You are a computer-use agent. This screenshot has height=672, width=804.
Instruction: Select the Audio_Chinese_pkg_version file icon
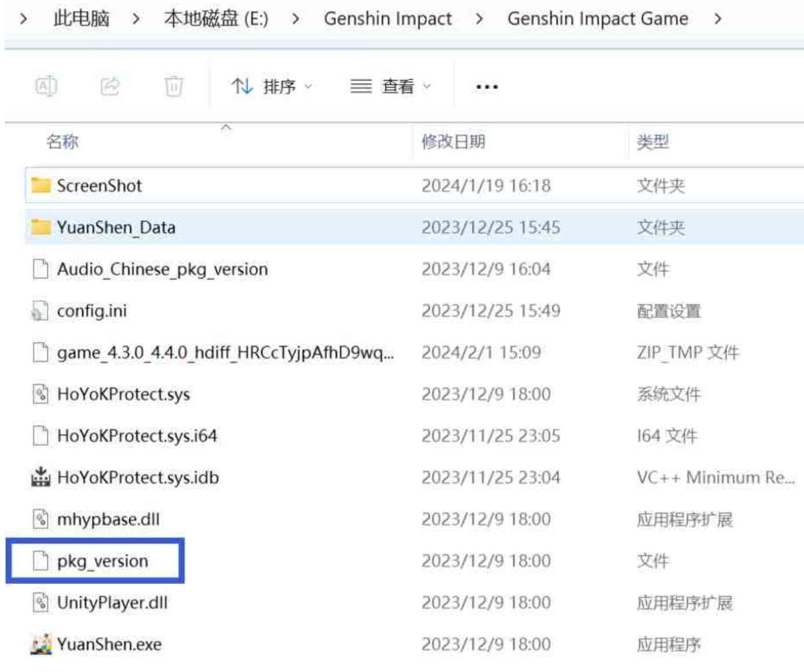pyautogui.click(x=41, y=269)
